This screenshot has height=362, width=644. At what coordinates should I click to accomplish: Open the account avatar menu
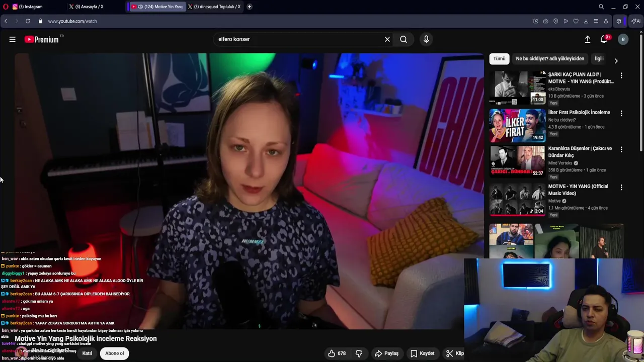tap(623, 39)
